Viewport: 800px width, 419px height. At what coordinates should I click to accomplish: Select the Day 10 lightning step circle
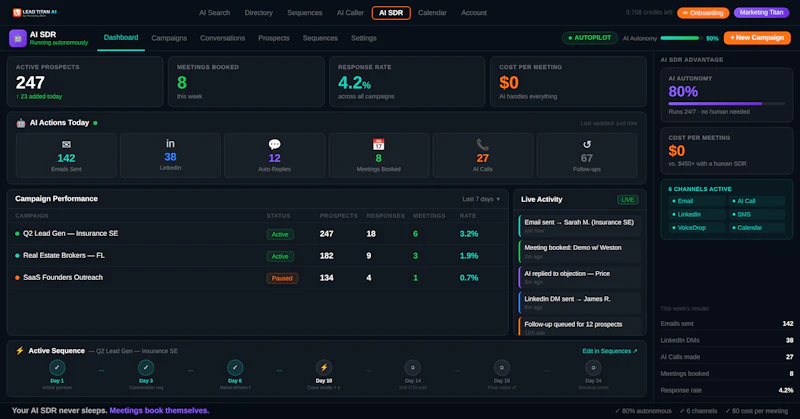click(x=324, y=367)
